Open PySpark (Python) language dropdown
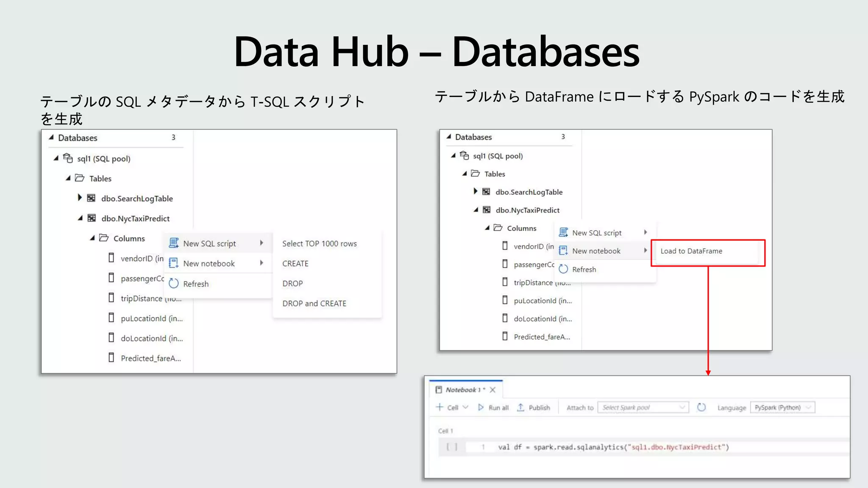The image size is (868, 488). coord(782,407)
